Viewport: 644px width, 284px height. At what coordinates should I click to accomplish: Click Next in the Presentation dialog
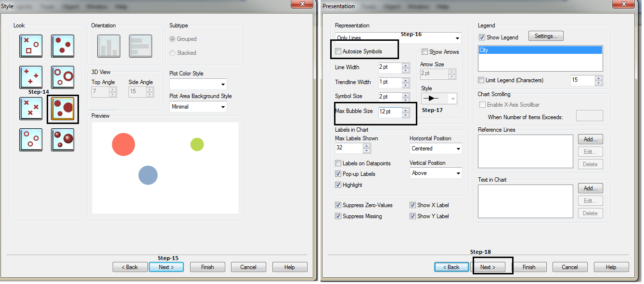coord(488,267)
